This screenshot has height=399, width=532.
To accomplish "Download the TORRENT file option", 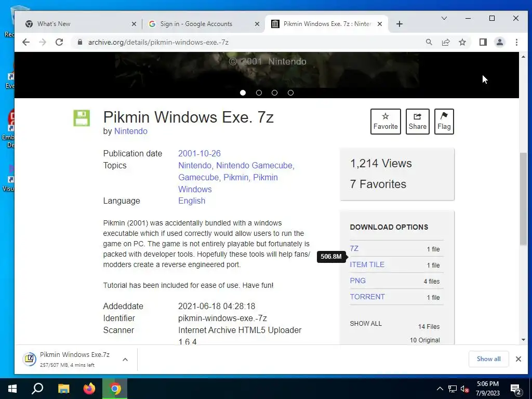I will click(367, 297).
